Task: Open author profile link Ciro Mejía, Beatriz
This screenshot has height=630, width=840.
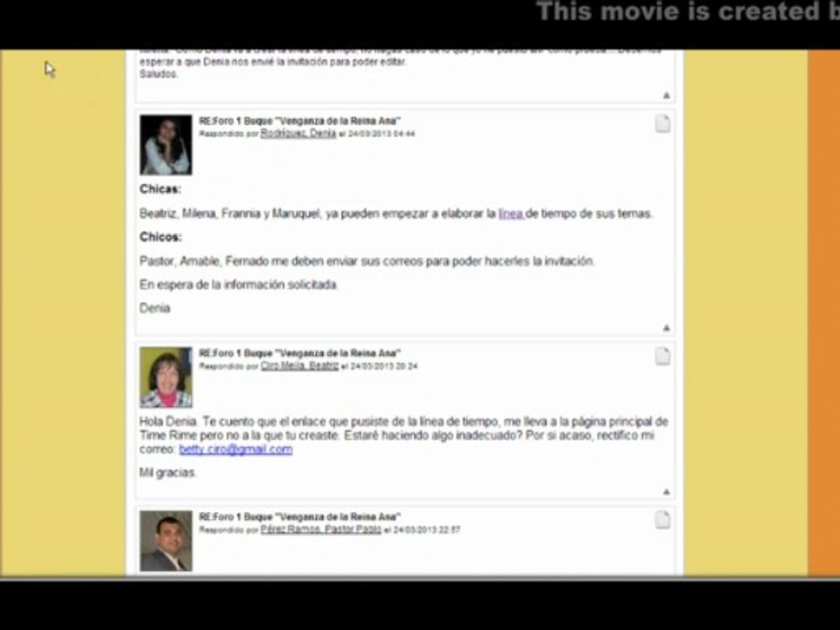Action: coord(300,366)
